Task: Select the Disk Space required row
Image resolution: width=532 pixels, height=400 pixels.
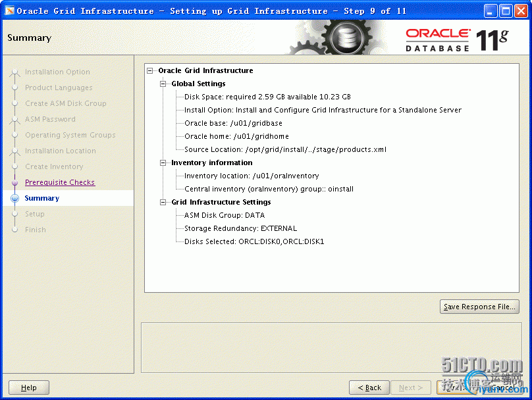Action: pyautogui.click(x=267, y=97)
